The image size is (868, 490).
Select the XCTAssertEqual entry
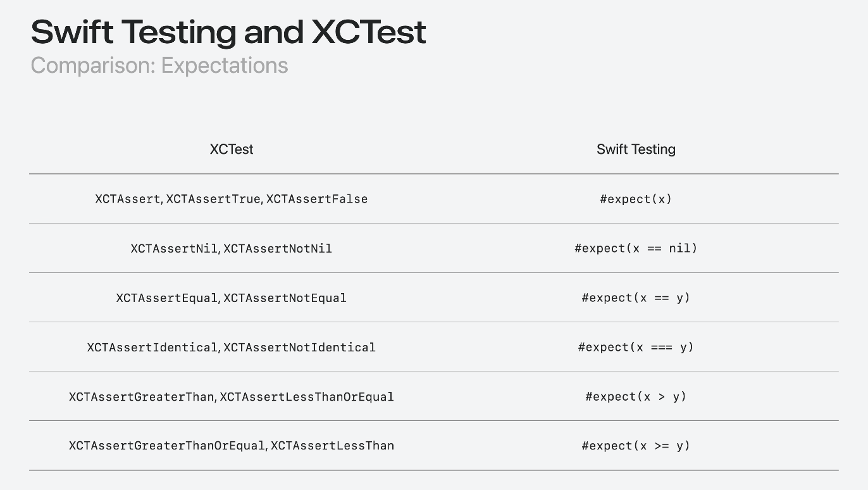click(x=167, y=298)
